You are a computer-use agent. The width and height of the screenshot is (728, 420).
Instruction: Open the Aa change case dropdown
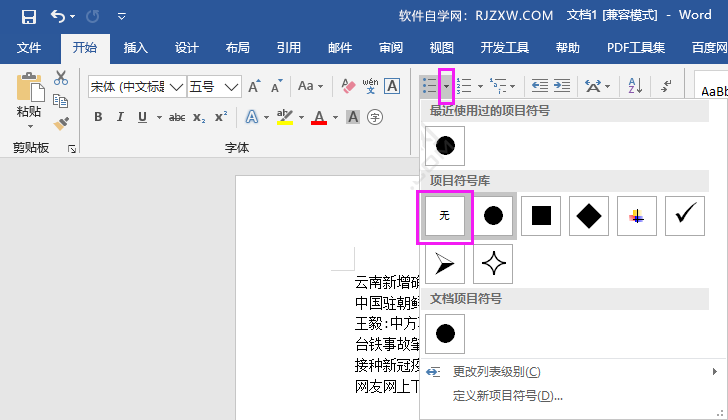[310, 86]
